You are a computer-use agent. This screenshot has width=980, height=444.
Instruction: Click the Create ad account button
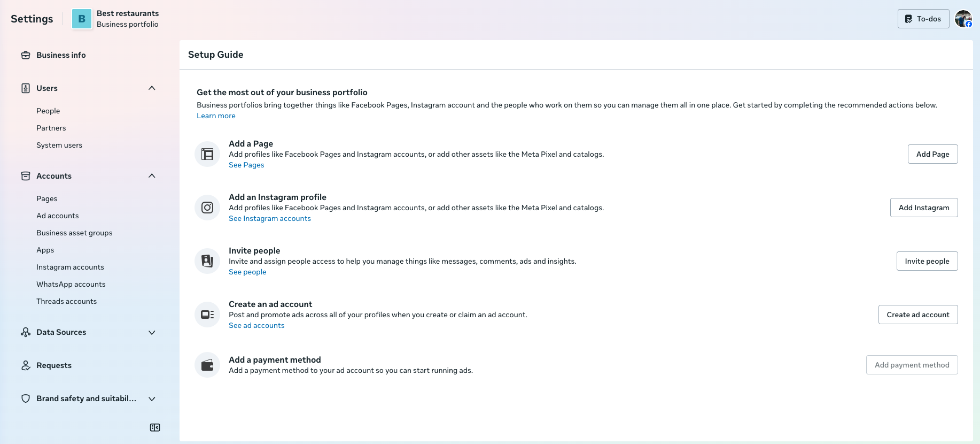click(918, 315)
